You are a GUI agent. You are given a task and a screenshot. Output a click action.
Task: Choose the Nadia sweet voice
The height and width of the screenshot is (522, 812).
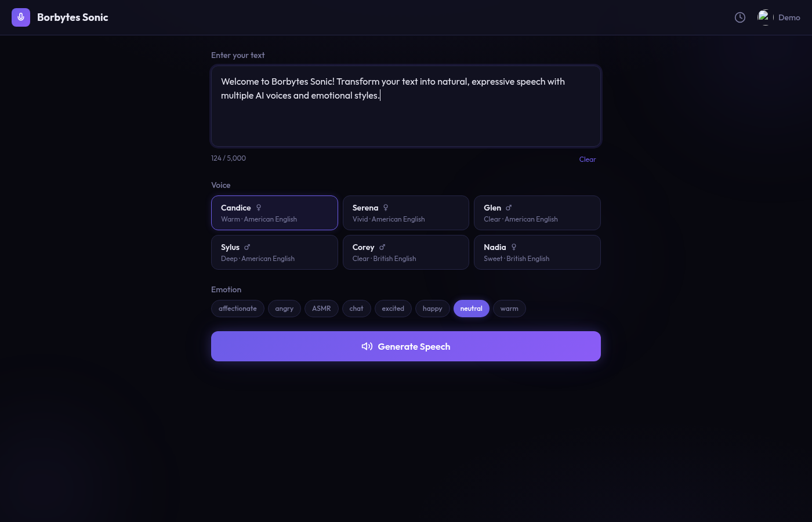[x=537, y=252]
